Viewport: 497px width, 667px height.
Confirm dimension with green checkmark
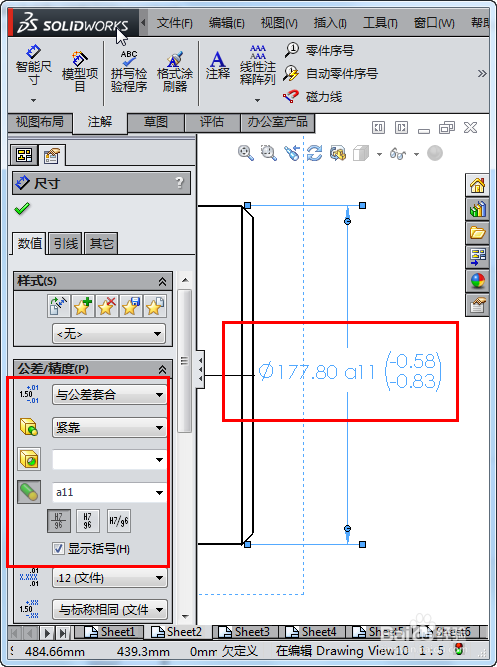click(22, 208)
